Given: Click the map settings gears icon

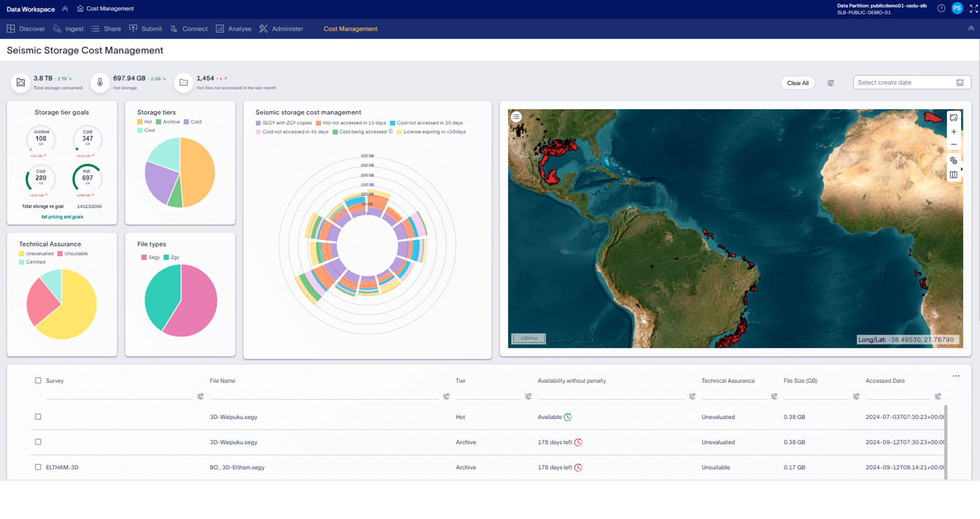Looking at the screenshot, I should pyautogui.click(x=953, y=160).
